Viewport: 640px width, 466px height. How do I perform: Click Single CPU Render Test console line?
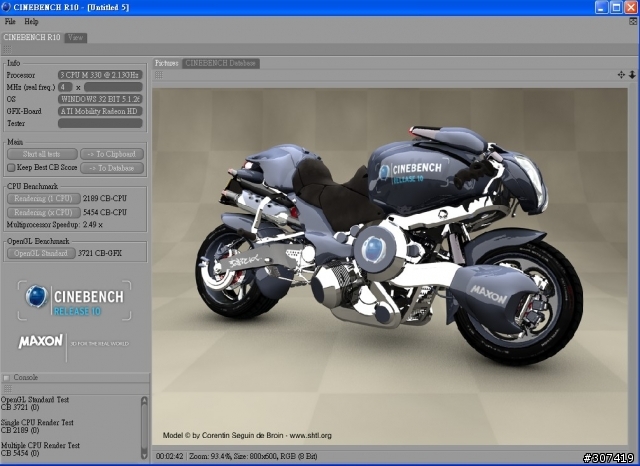coord(37,423)
